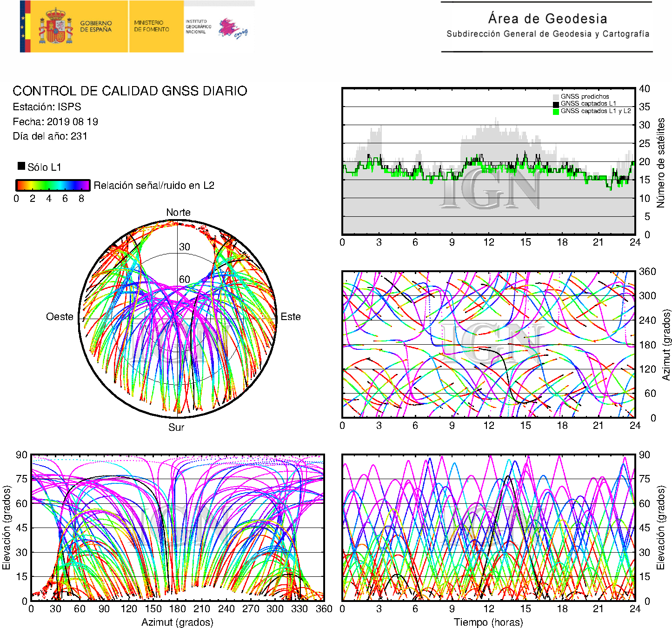Click the CNIG pink swirl logo

pos(233,28)
